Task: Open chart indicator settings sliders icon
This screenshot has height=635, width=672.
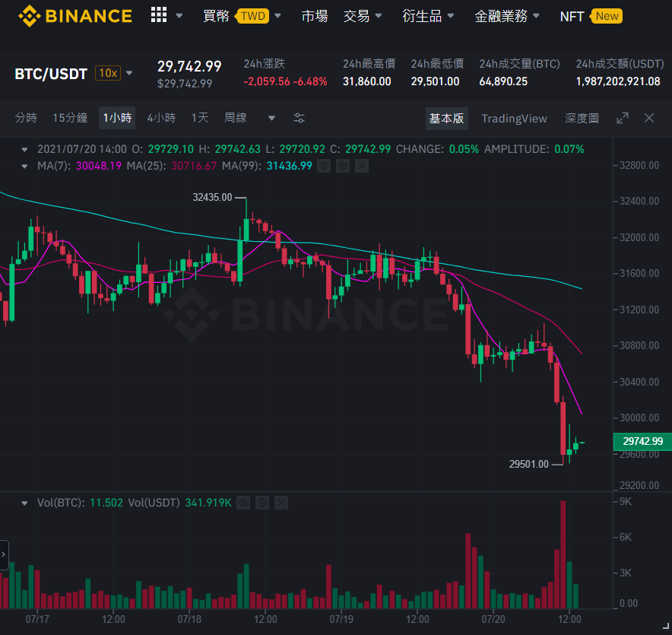Action: 299,118
